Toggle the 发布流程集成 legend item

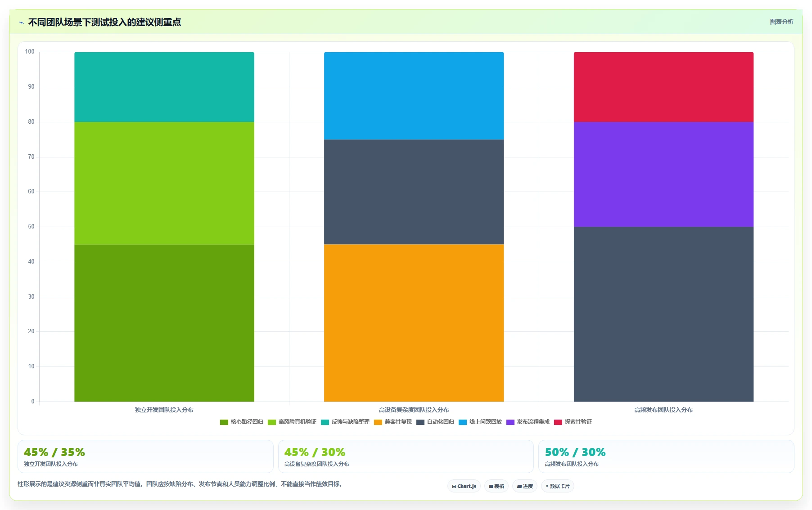pos(528,422)
